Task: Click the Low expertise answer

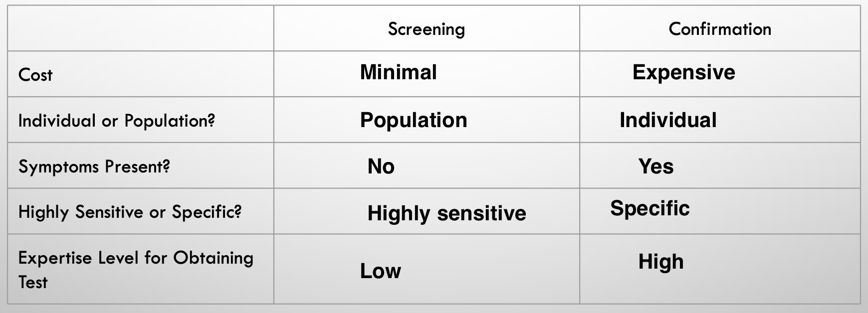Action: click(x=380, y=271)
